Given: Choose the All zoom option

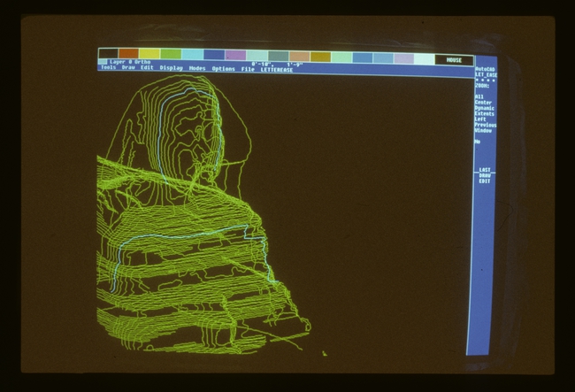Looking at the screenshot, I should tap(479, 96).
